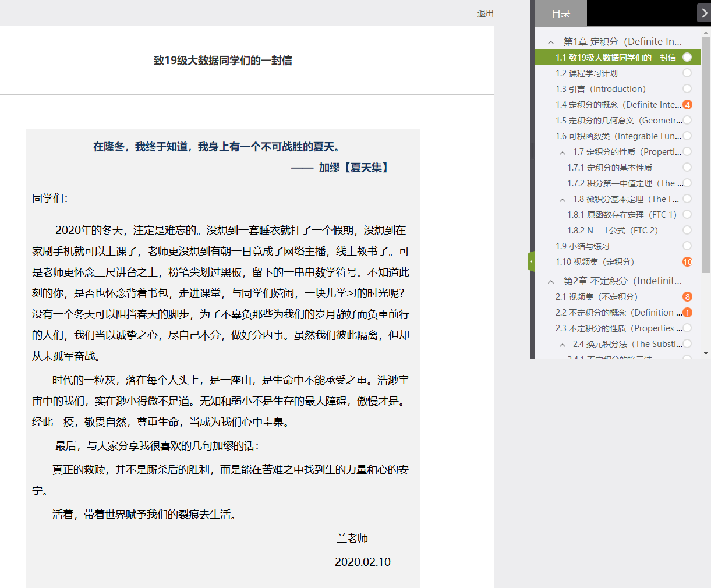Click 退出 to exit the course

coord(485,13)
